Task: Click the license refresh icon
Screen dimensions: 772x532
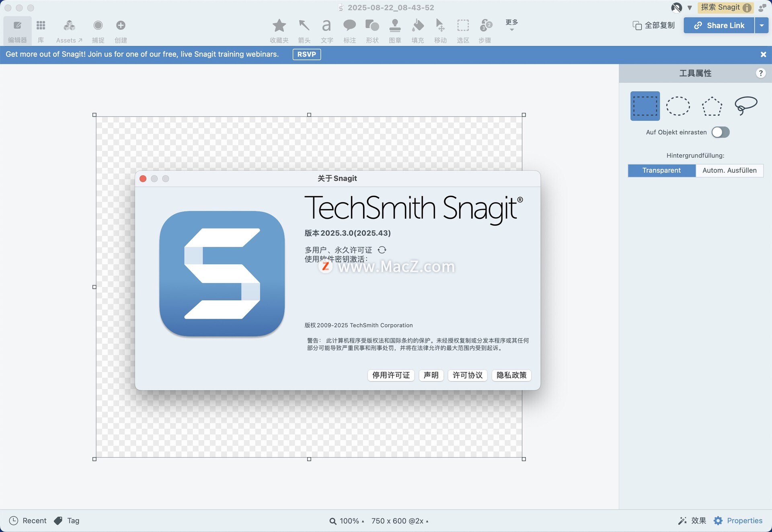Action: (382, 250)
